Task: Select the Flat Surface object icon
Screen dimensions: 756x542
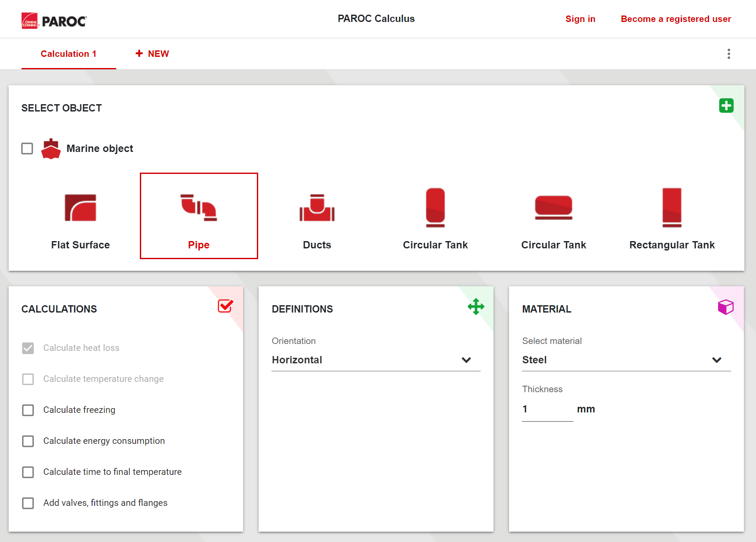Action: click(80, 208)
